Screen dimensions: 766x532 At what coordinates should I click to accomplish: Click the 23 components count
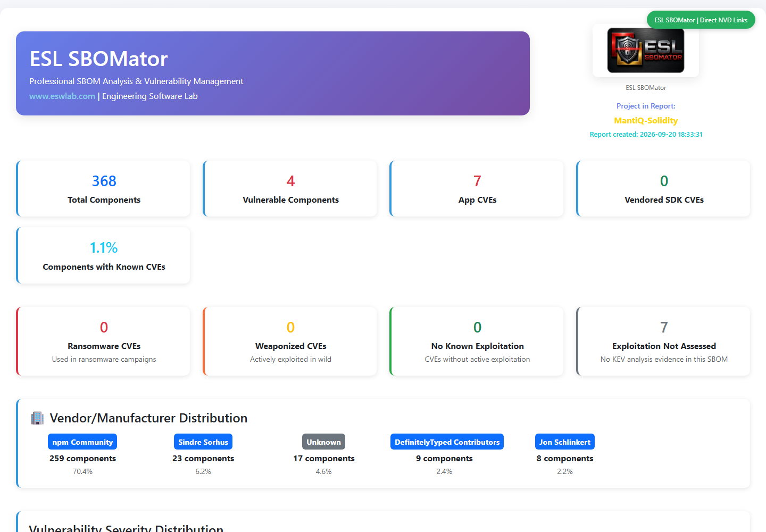pyautogui.click(x=203, y=459)
